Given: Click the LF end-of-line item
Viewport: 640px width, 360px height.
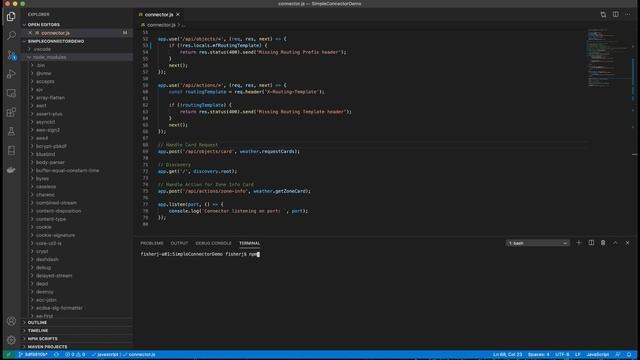Looking at the screenshot, I should [578, 354].
